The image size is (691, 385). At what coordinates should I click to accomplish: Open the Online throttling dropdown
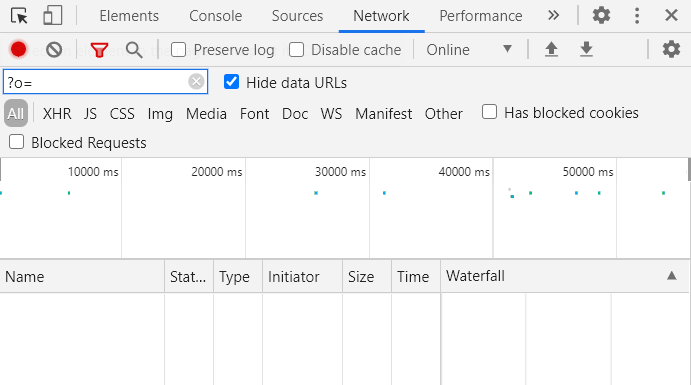469,50
